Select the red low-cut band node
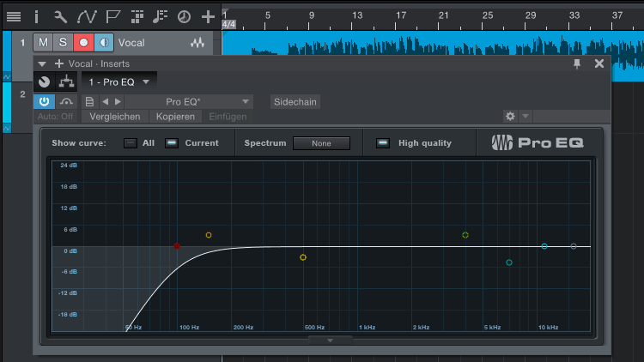 (177, 246)
